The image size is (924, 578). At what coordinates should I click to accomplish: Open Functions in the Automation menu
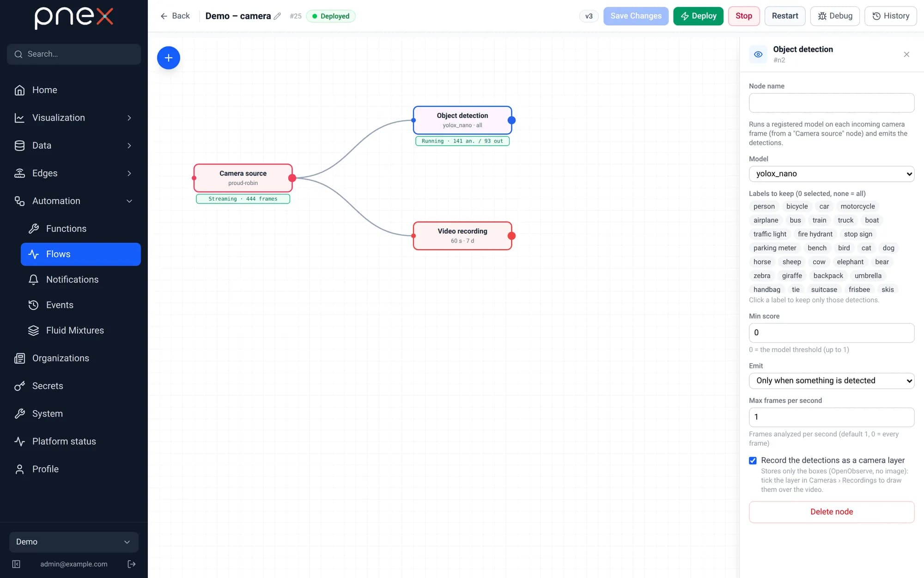point(81,229)
